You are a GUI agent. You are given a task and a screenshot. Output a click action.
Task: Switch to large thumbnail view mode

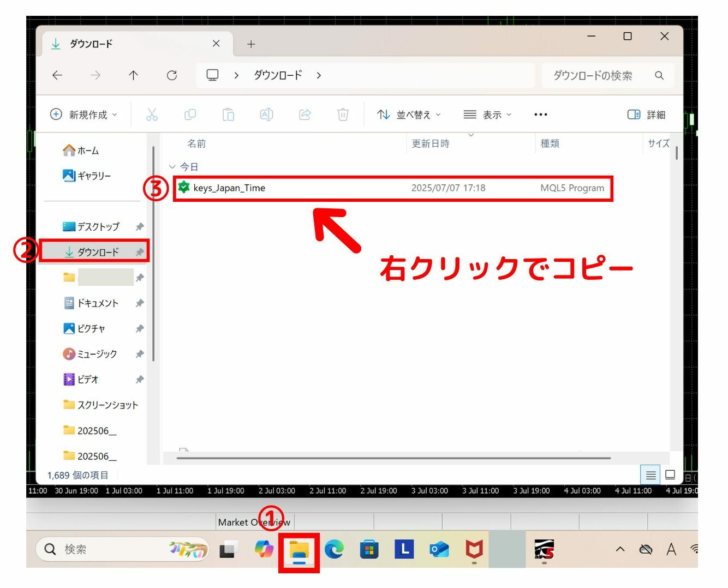pyautogui.click(x=670, y=475)
